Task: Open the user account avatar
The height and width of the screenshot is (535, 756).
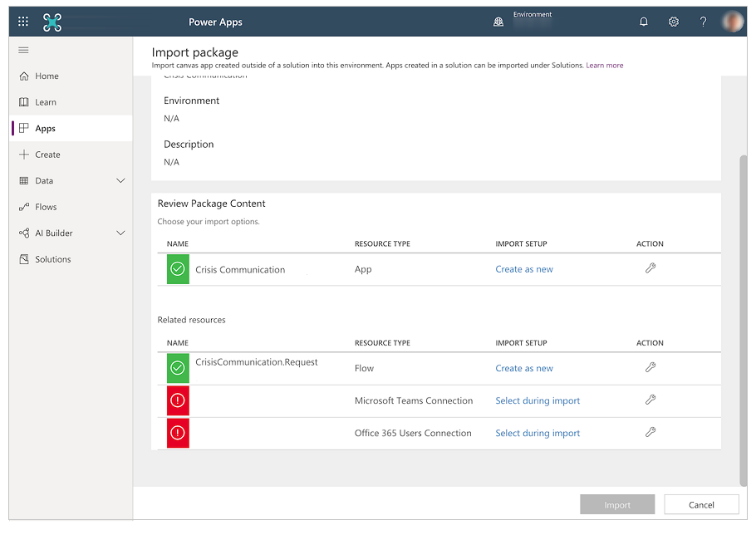Action: tap(733, 22)
